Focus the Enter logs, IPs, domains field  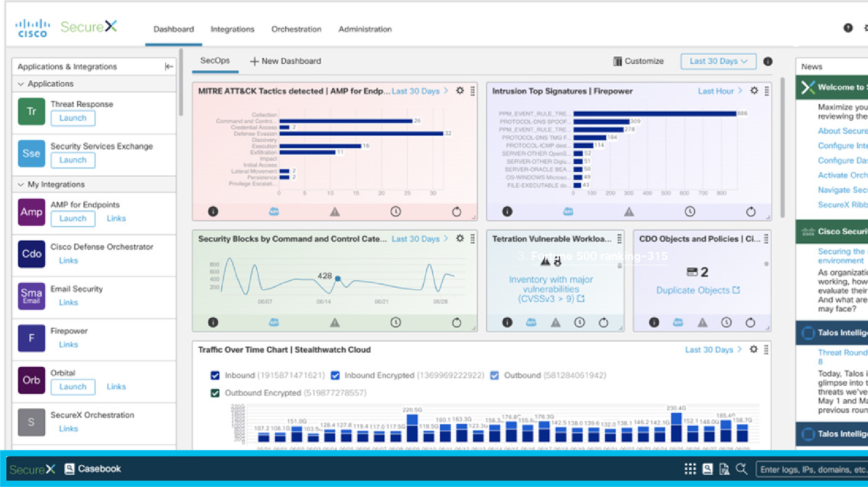tap(812, 469)
